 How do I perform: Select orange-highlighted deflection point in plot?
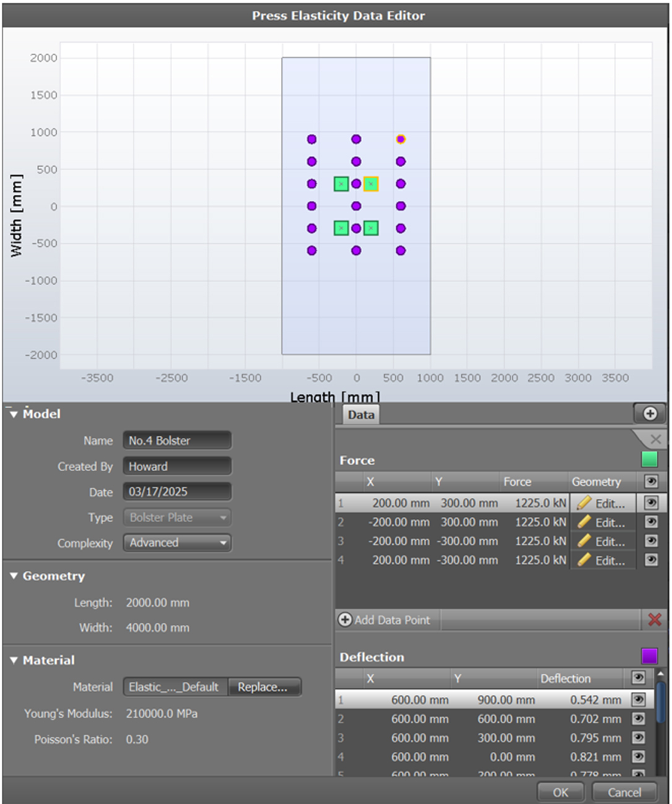401,139
